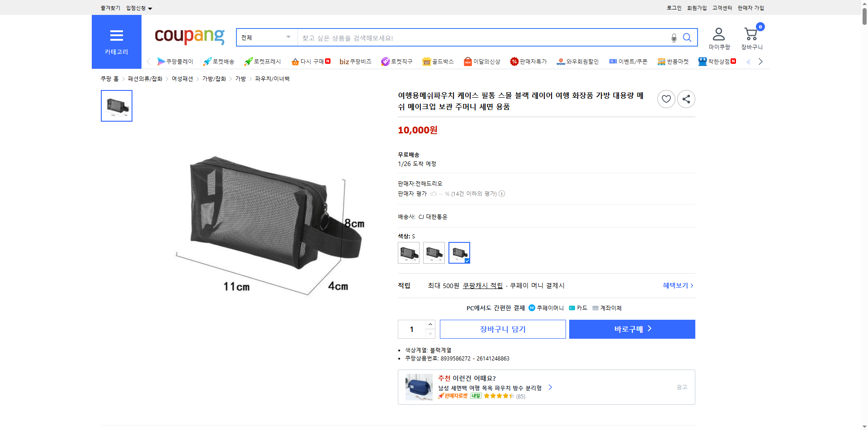Select the first black pouch color variant
868x431 pixels.
pyautogui.click(x=408, y=253)
